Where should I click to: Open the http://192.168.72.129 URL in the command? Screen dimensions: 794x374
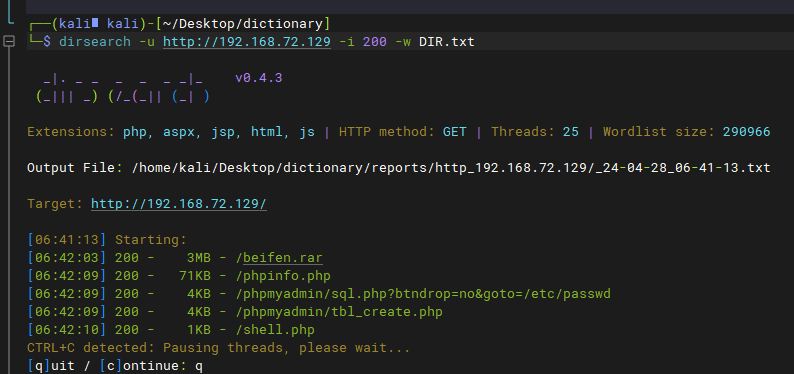247,41
